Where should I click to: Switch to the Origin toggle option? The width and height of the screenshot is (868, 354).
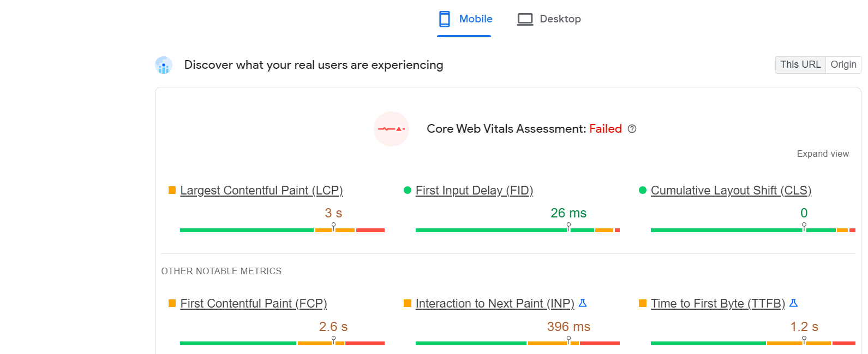(x=843, y=64)
